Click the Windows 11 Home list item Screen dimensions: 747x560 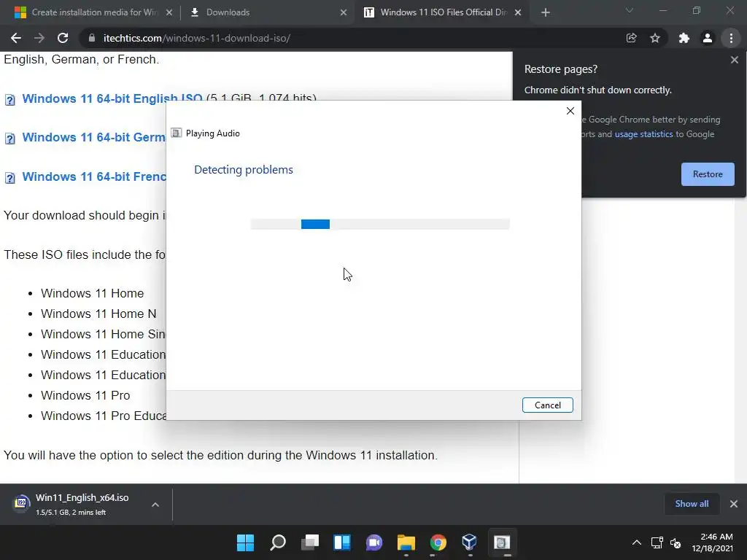[92, 293]
